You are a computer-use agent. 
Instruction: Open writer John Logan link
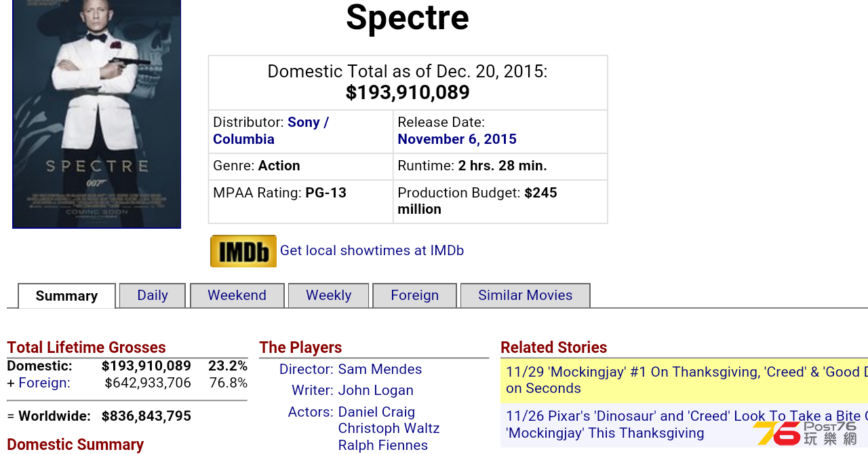376,390
